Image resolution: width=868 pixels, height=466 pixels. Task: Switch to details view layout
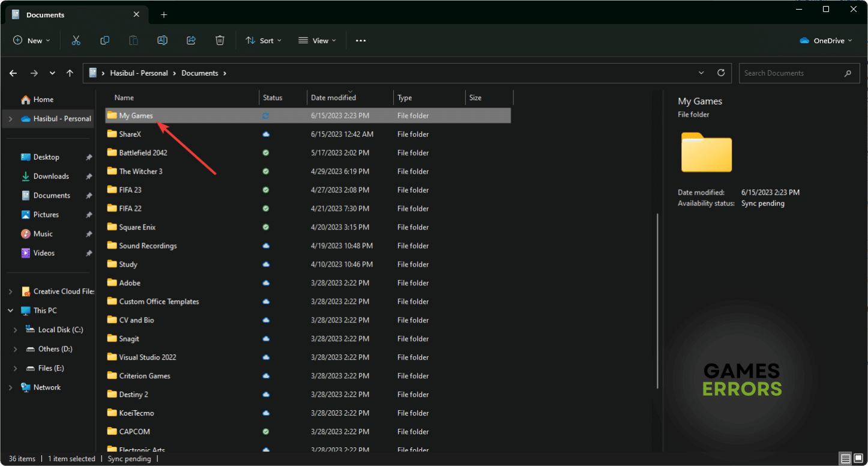click(x=845, y=459)
